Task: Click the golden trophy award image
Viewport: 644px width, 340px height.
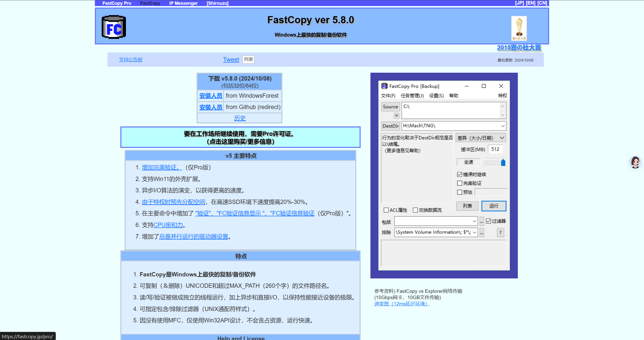Action: (519, 28)
